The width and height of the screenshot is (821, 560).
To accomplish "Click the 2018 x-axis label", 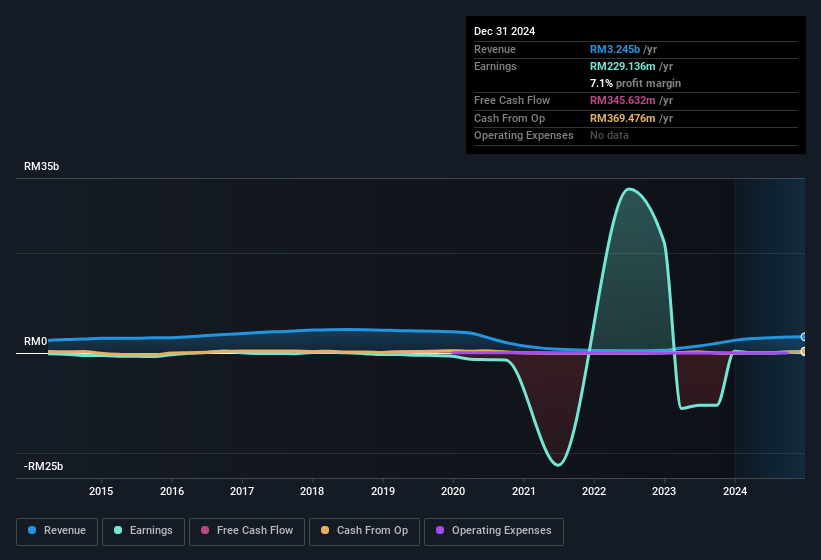I will (312, 491).
